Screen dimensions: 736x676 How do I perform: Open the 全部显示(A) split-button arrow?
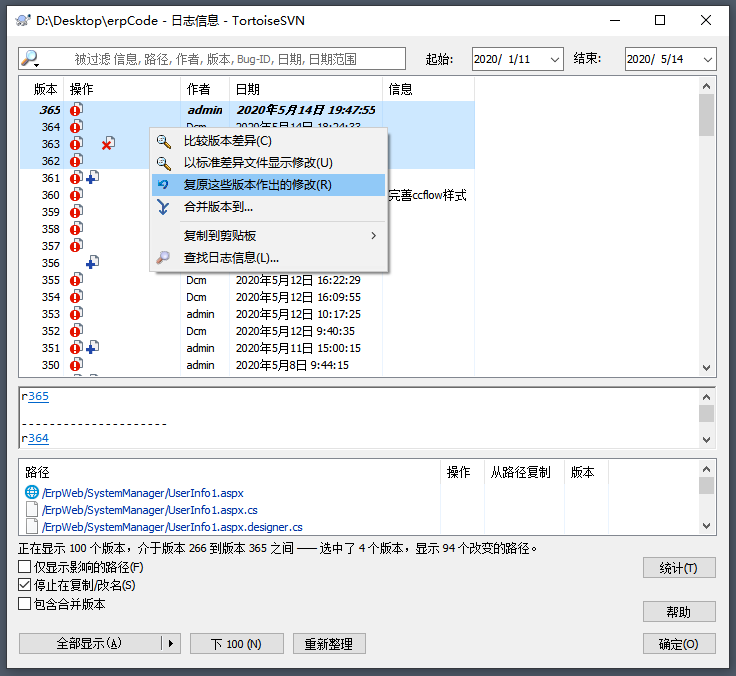tap(171, 643)
